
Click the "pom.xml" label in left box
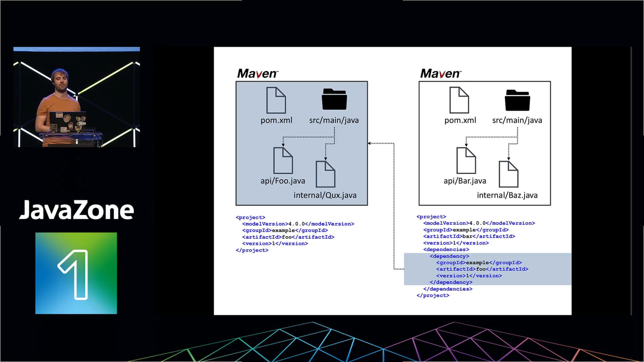click(276, 120)
